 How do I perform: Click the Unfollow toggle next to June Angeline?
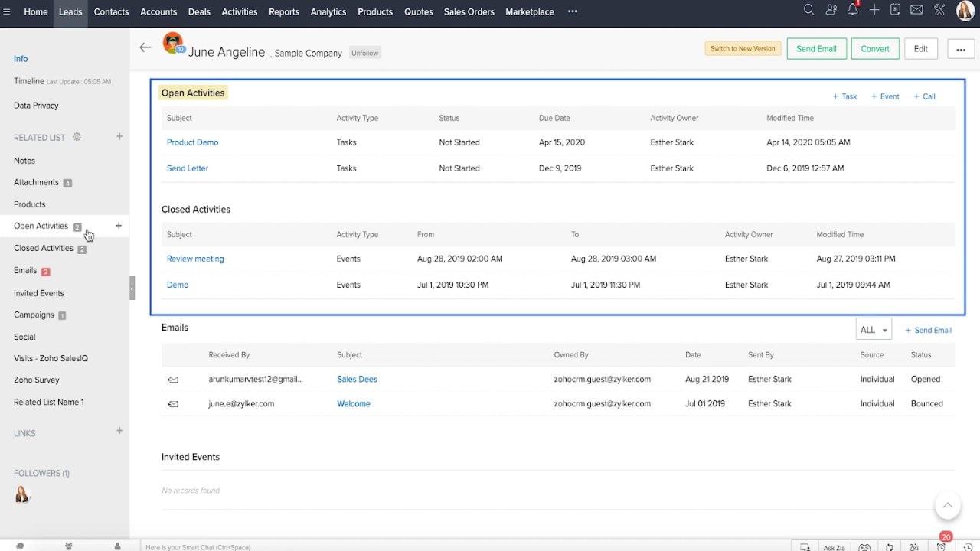(364, 52)
